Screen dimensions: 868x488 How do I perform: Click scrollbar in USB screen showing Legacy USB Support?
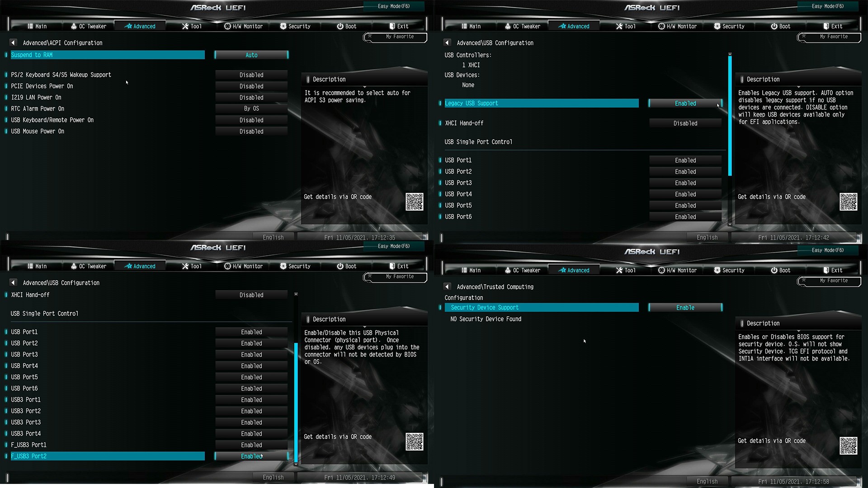coord(730,115)
